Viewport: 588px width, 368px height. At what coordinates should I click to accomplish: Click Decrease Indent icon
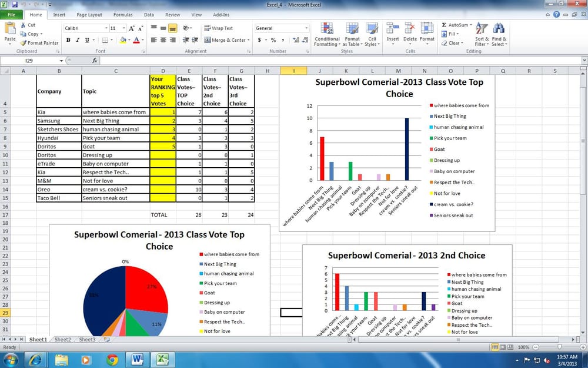click(186, 40)
